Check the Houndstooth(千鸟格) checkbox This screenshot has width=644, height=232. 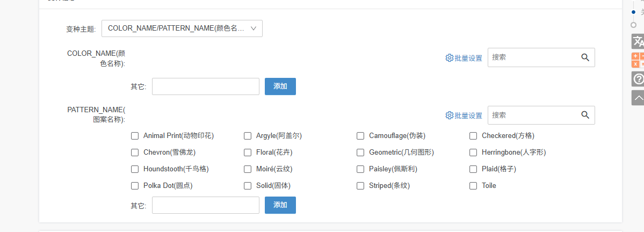(135, 169)
